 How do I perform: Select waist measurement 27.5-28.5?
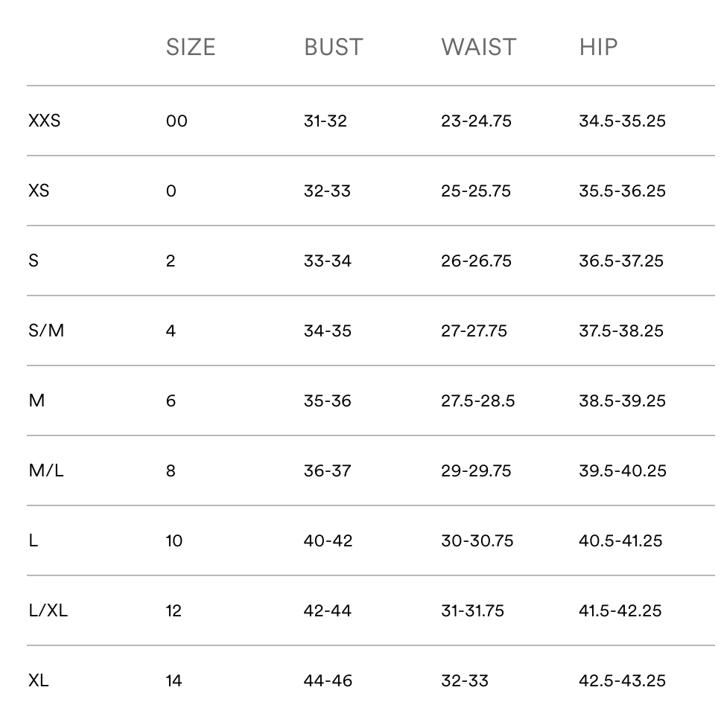pyautogui.click(x=477, y=400)
